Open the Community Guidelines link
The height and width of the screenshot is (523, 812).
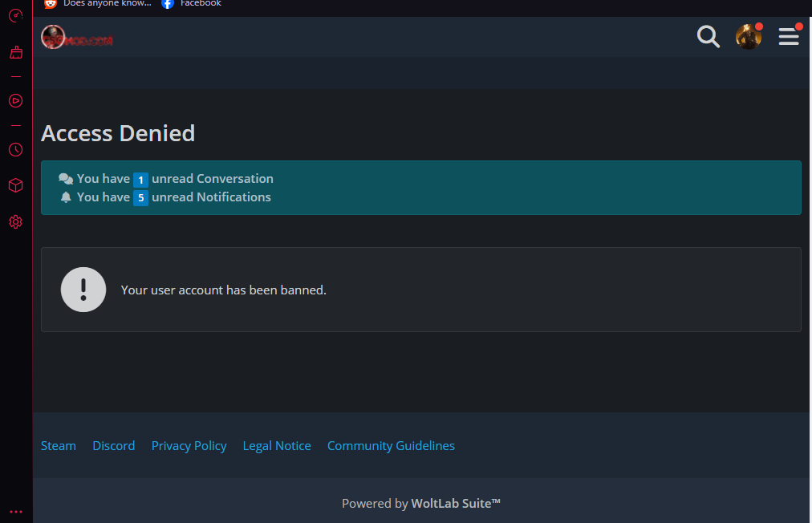[x=391, y=446]
